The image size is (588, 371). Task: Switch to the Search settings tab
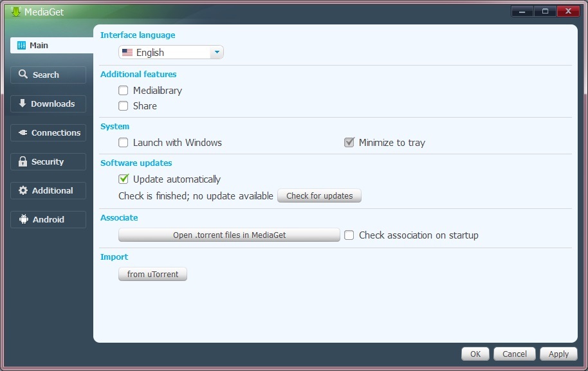[48, 75]
